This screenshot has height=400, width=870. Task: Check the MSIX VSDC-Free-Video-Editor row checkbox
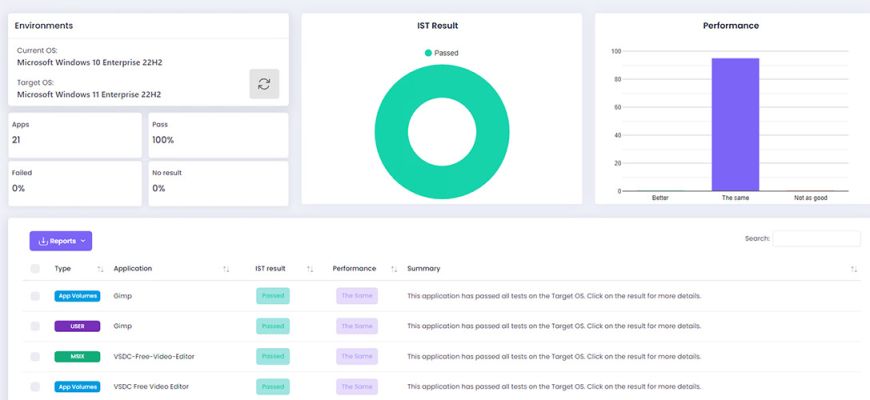coord(35,357)
